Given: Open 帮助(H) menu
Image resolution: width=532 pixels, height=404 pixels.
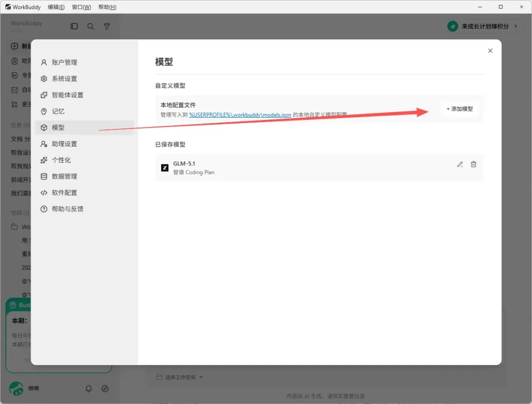Looking at the screenshot, I should pyautogui.click(x=107, y=7).
